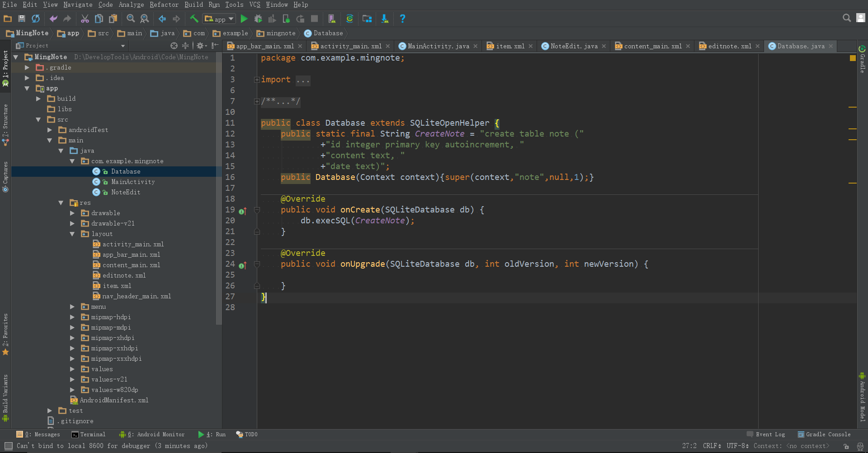Image resolution: width=868 pixels, height=453 pixels.
Task: Click the Paste clipboard icon
Action: (113, 19)
